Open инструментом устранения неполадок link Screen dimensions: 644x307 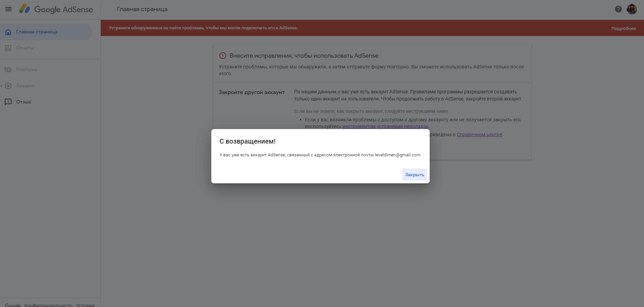click(x=386, y=127)
